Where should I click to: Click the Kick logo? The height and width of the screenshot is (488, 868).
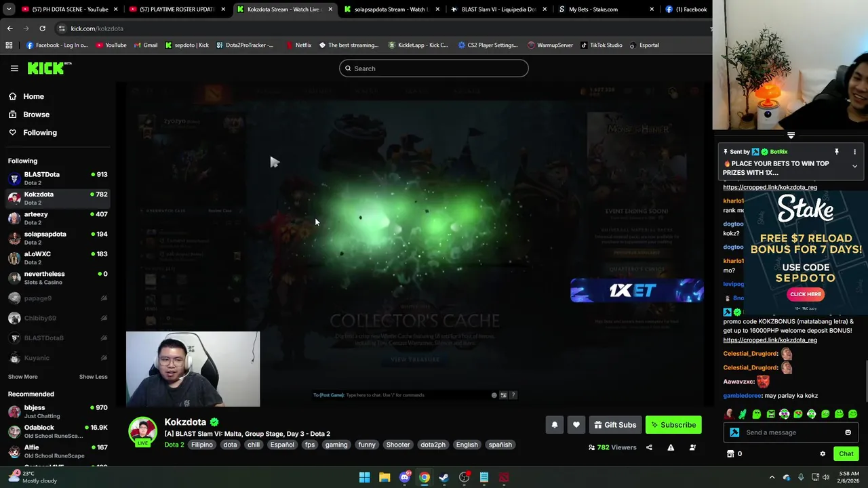point(49,68)
